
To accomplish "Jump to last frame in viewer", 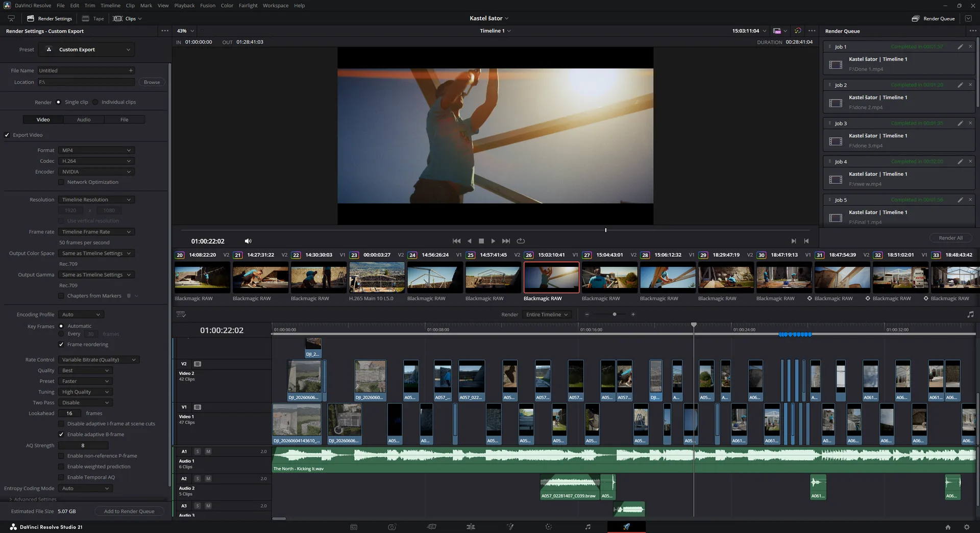I will [x=506, y=241].
